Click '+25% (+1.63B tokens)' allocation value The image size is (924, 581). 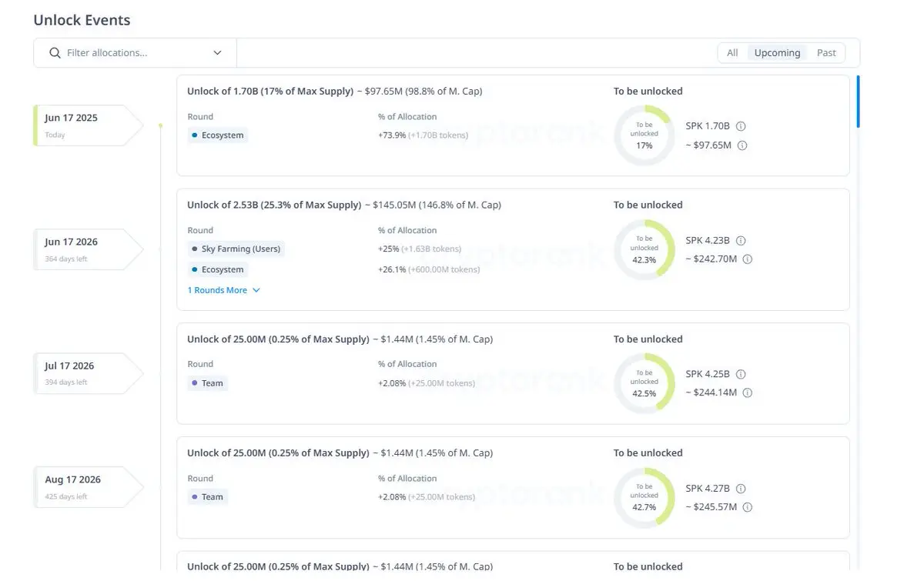(x=420, y=249)
